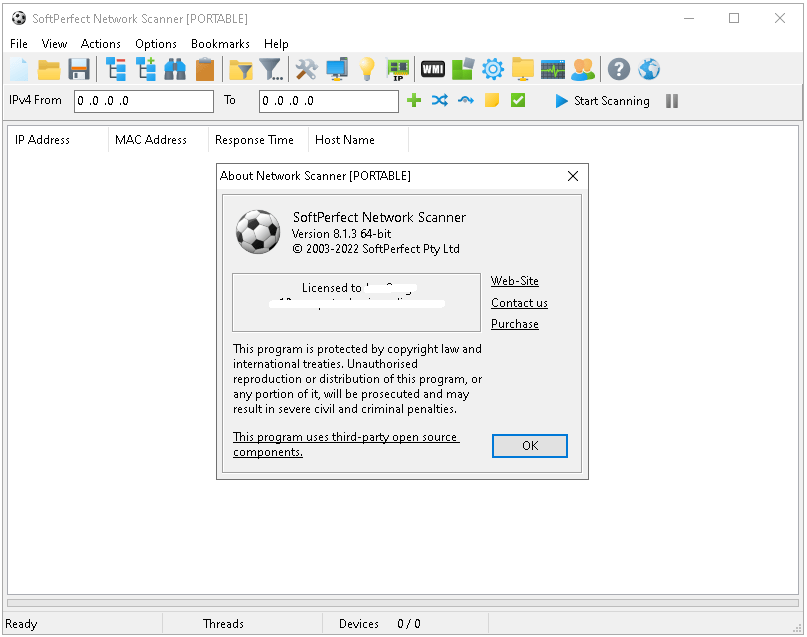Click "Version 8.1.3 64-bit" text

(342, 234)
